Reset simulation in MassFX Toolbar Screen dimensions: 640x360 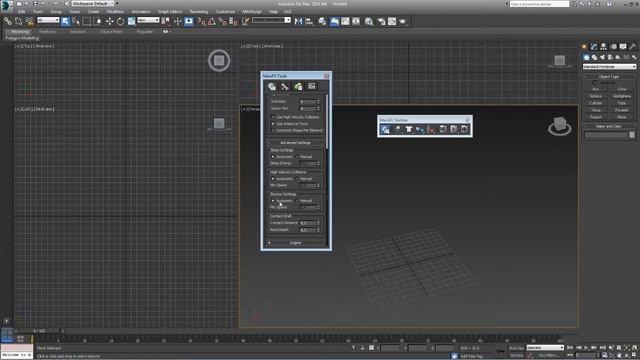coord(443,129)
